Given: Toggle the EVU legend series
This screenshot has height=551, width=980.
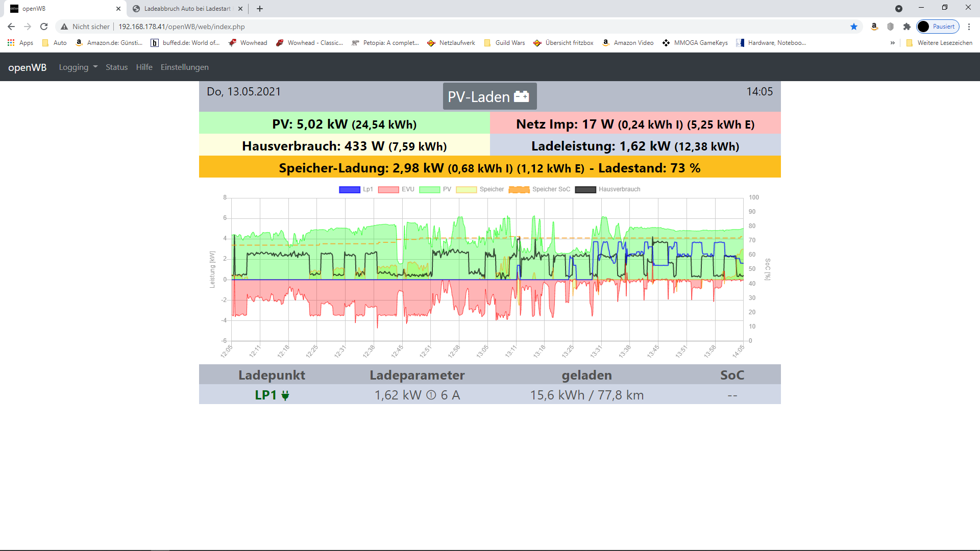Looking at the screenshot, I should [396, 189].
